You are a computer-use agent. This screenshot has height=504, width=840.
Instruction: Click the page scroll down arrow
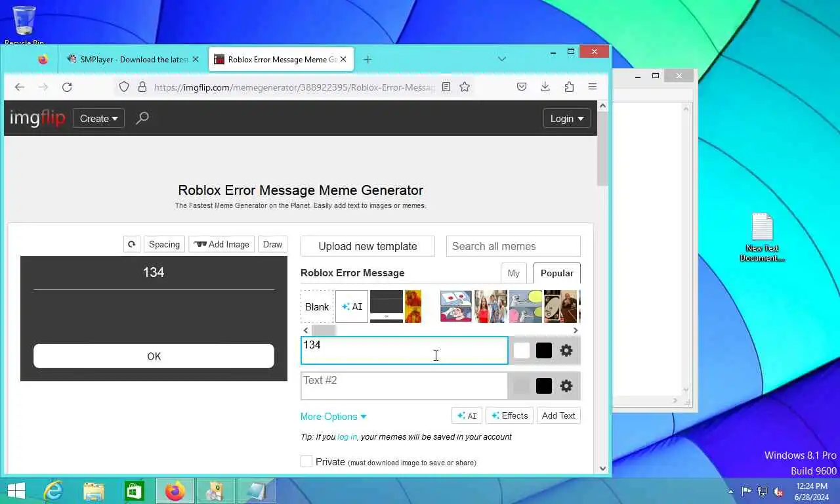coord(603,469)
